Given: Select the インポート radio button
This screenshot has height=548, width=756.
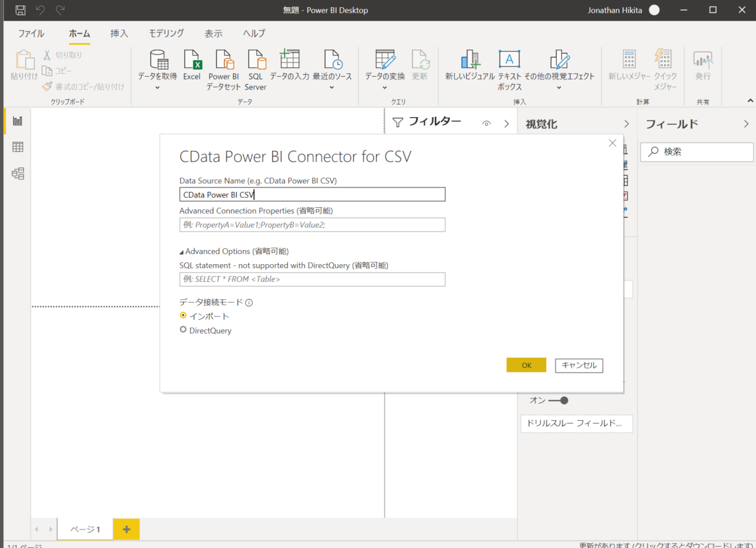Looking at the screenshot, I should point(183,316).
